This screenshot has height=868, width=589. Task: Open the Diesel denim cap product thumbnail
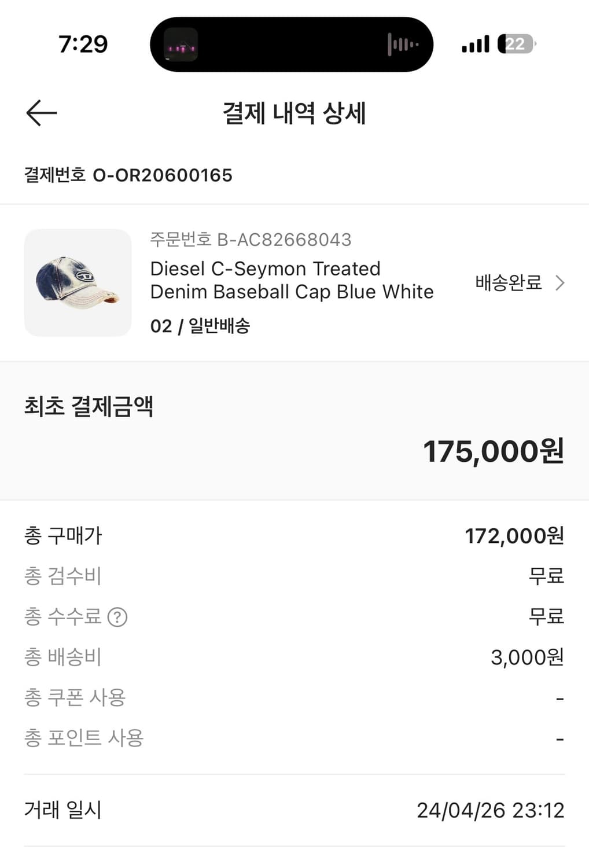pos(78,283)
